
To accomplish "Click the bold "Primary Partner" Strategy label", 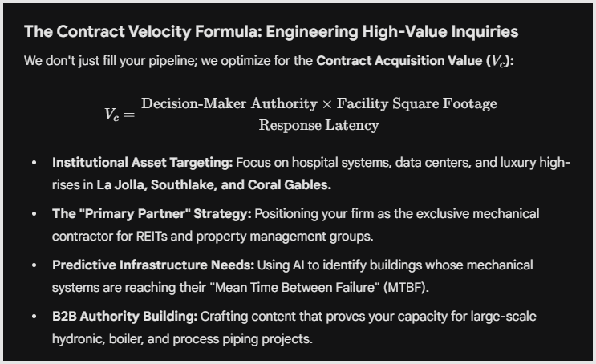I will pyautogui.click(x=152, y=214).
